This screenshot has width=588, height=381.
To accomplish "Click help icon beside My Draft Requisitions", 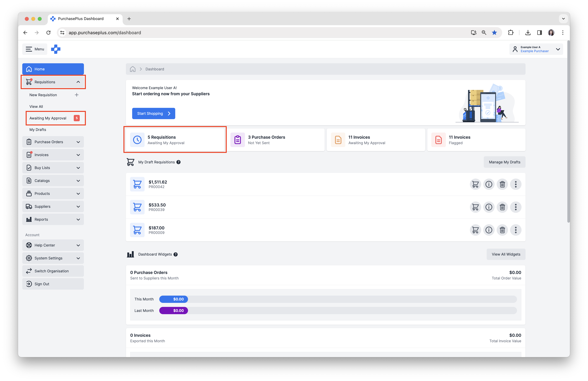I will 178,162.
